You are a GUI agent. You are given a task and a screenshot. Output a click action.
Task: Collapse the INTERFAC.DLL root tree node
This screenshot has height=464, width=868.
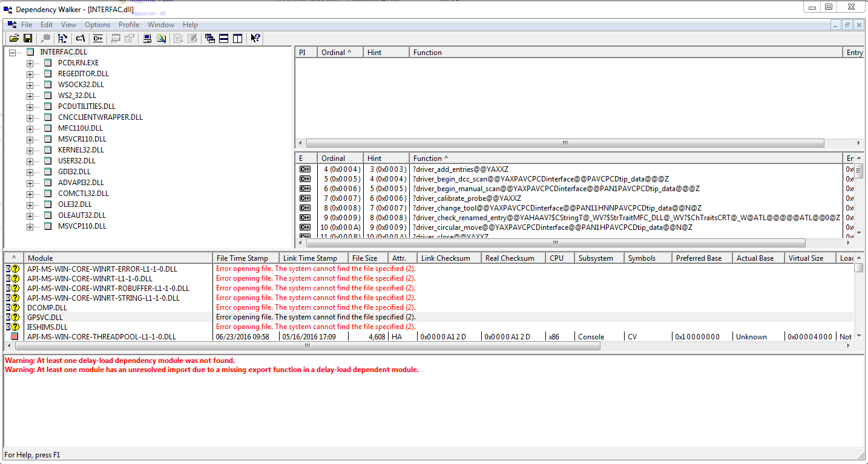pyautogui.click(x=12, y=52)
